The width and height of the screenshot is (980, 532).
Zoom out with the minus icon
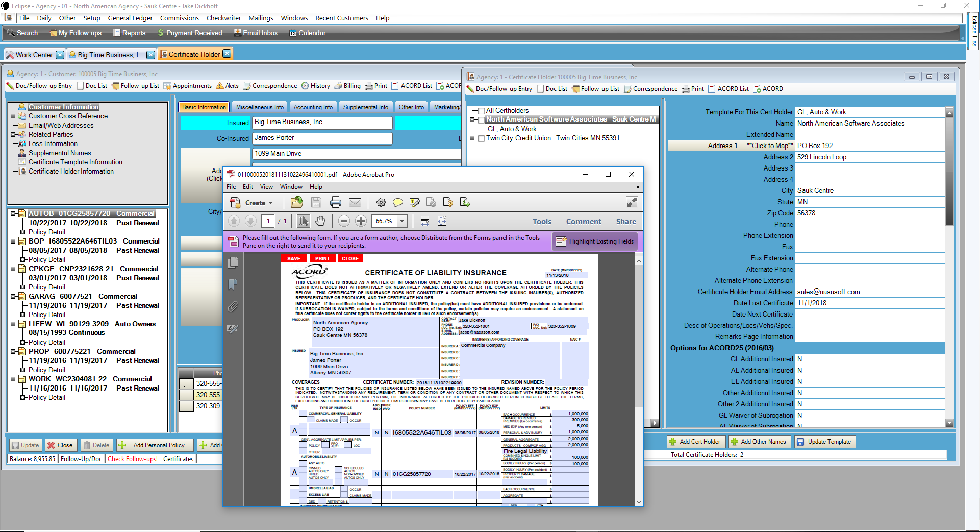(344, 221)
